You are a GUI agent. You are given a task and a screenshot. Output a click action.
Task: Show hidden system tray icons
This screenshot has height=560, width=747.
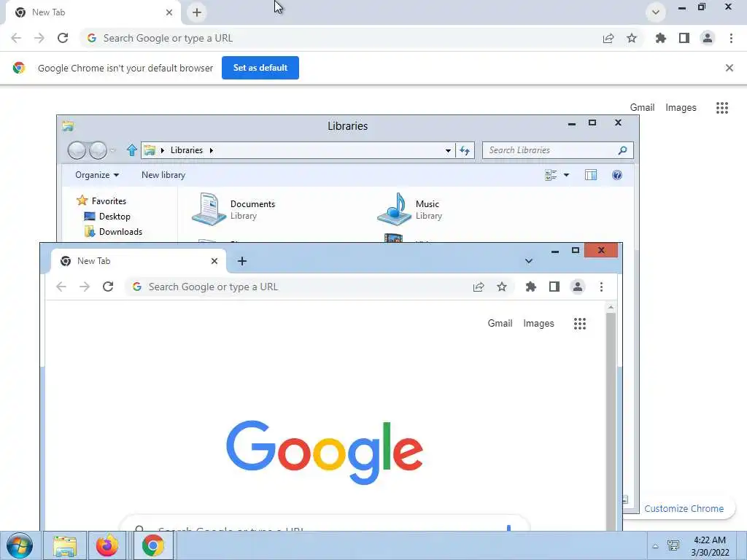tap(656, 546)
